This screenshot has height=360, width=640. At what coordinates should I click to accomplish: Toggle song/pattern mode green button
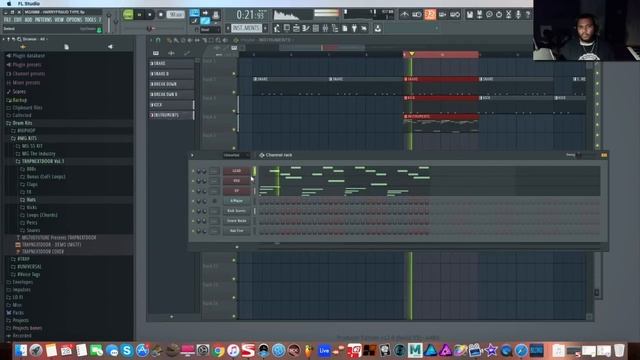[x=128, y=15]
